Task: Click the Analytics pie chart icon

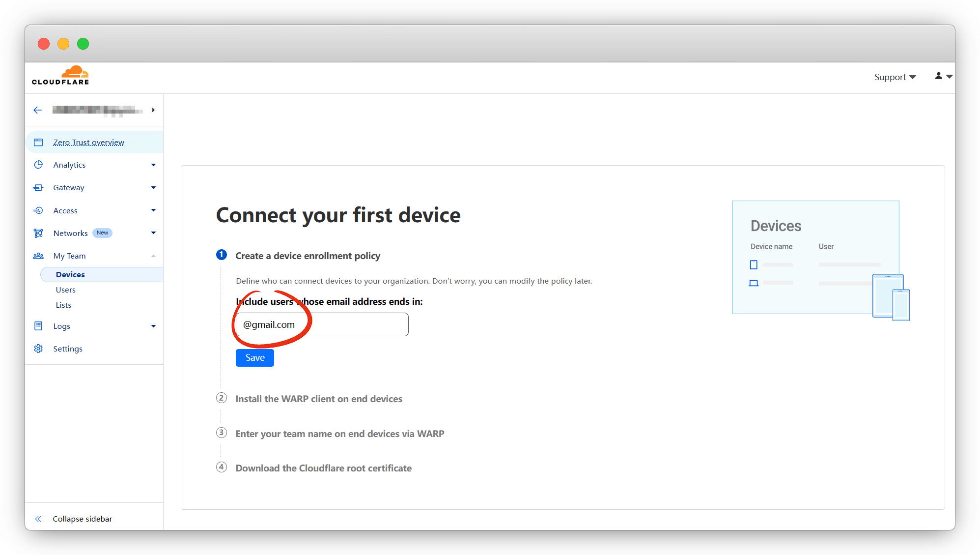Action: point(38,165)
